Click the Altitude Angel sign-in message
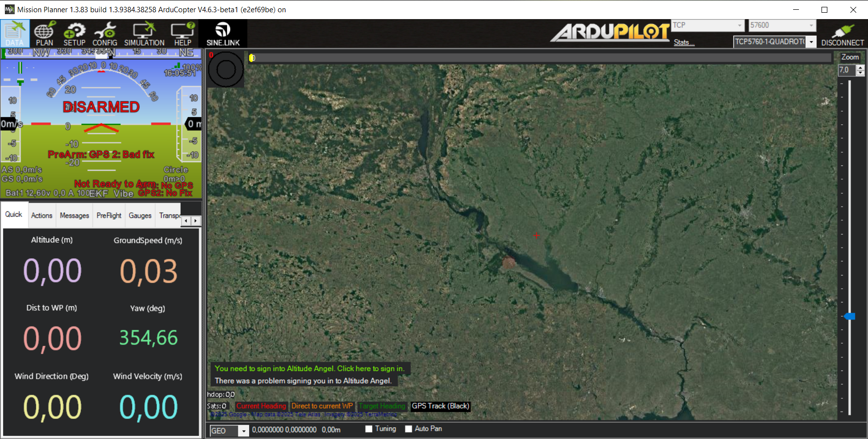868x439 pixels. tap(309, 369)
